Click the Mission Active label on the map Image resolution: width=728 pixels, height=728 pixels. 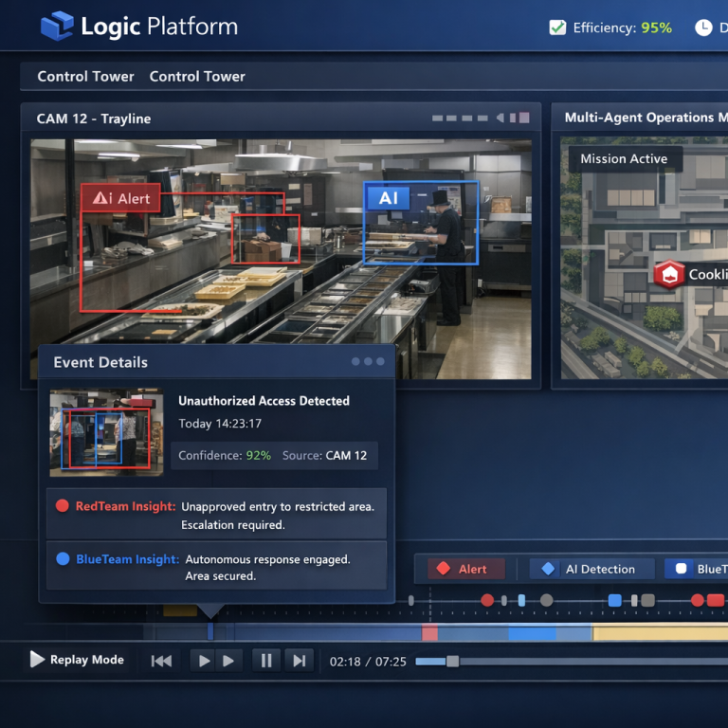click(x=624, y=158)
